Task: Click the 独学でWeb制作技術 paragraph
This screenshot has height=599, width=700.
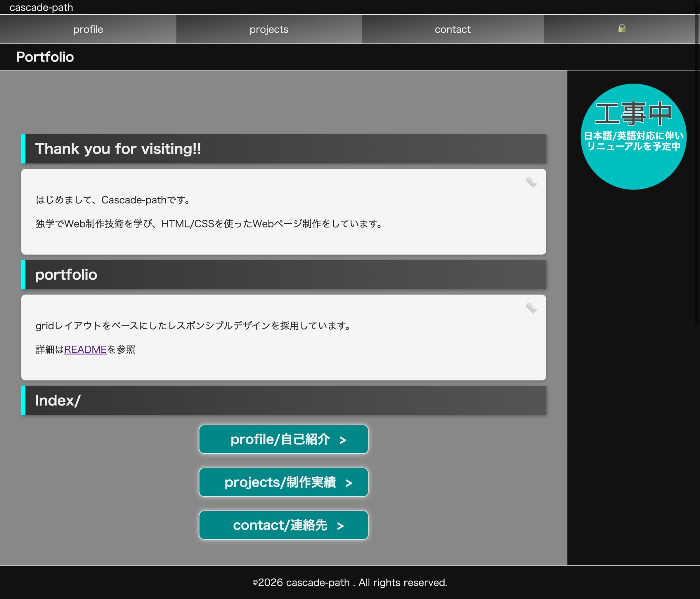Action: [x=210, y=224]
